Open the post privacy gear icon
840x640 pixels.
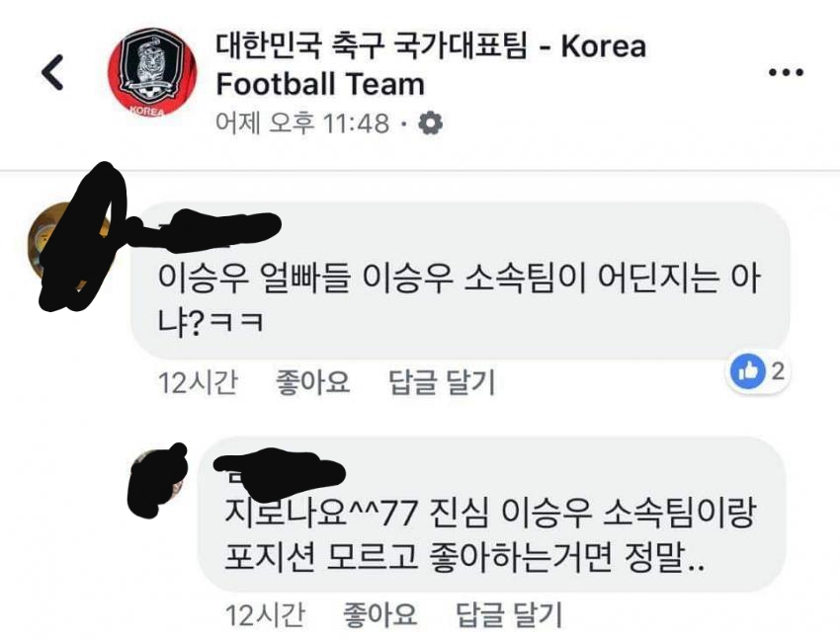tap(430, 123)
